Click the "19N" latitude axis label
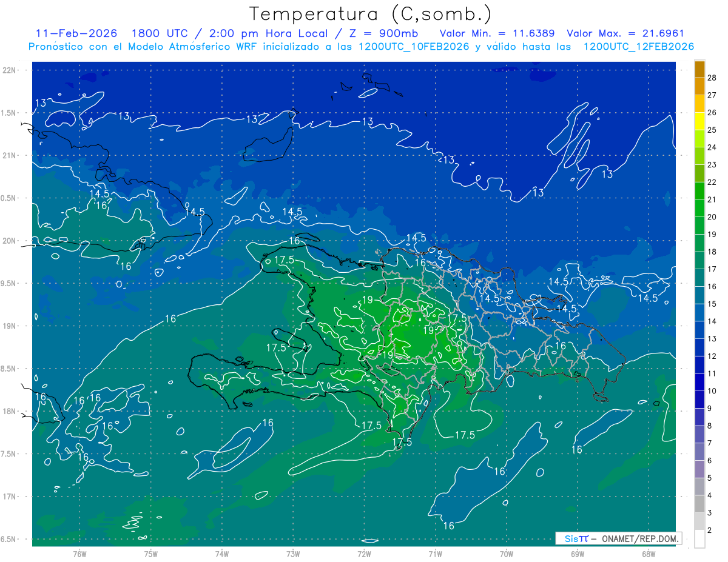728x562 pixels. [10, 326]
